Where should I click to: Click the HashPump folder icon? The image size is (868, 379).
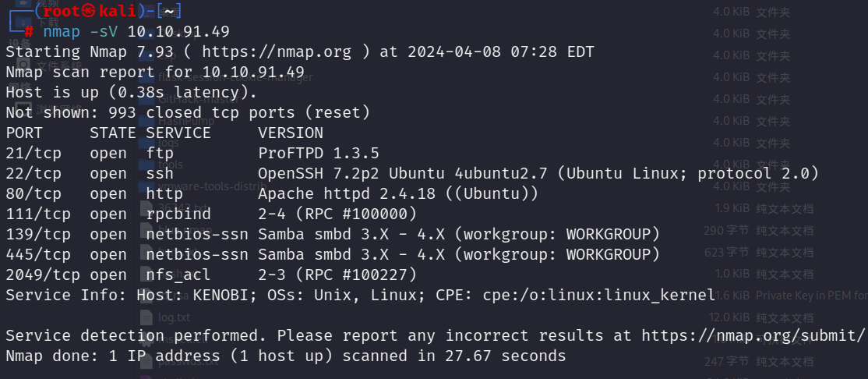pyautogui.click(x=146, y=121)
